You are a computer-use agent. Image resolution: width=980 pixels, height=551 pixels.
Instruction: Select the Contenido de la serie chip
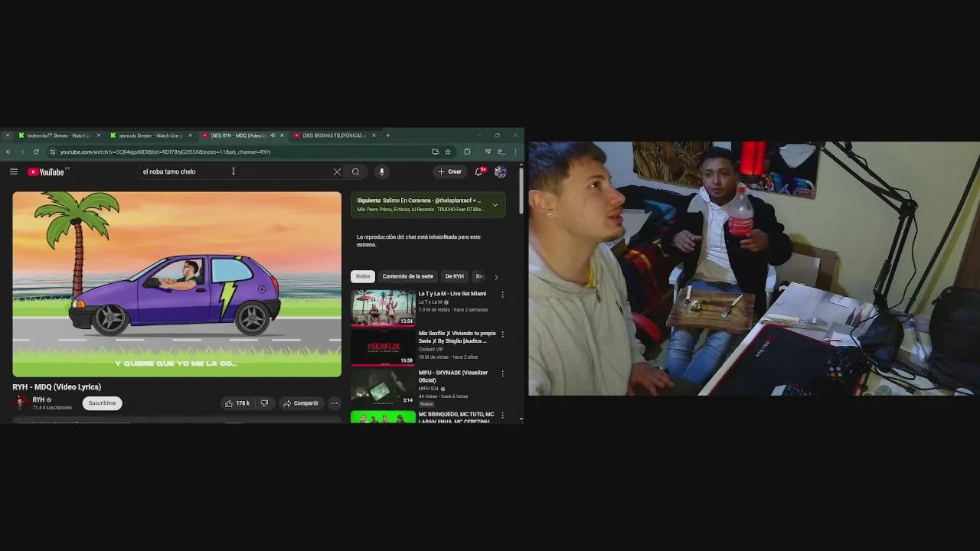pos(407,276)
